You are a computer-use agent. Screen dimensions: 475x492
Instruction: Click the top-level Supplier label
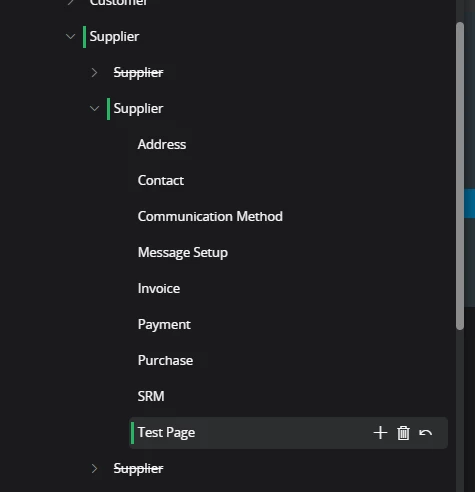114,36
